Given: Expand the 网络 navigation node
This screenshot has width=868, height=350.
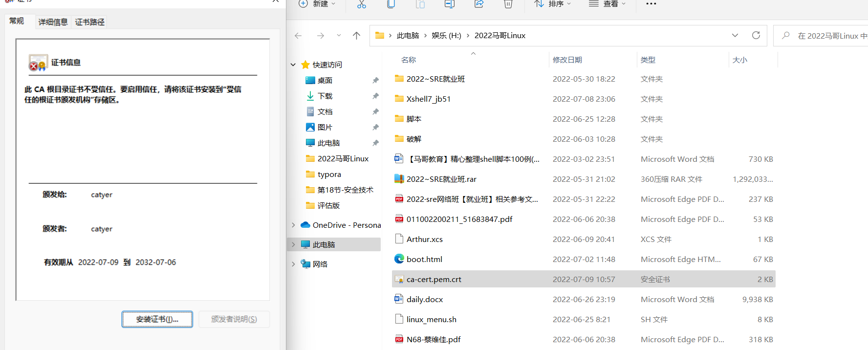Looking at the screenshot, I should (293, 264).
